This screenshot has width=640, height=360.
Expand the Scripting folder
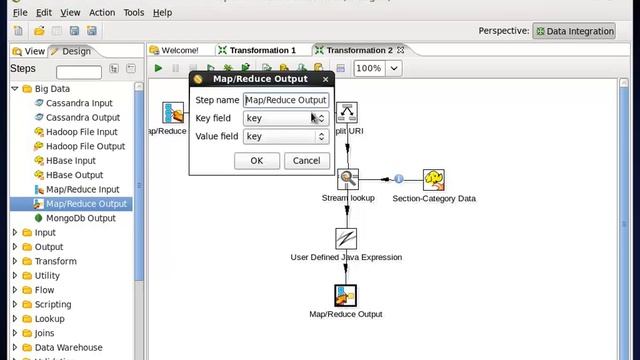click(15, 304)
